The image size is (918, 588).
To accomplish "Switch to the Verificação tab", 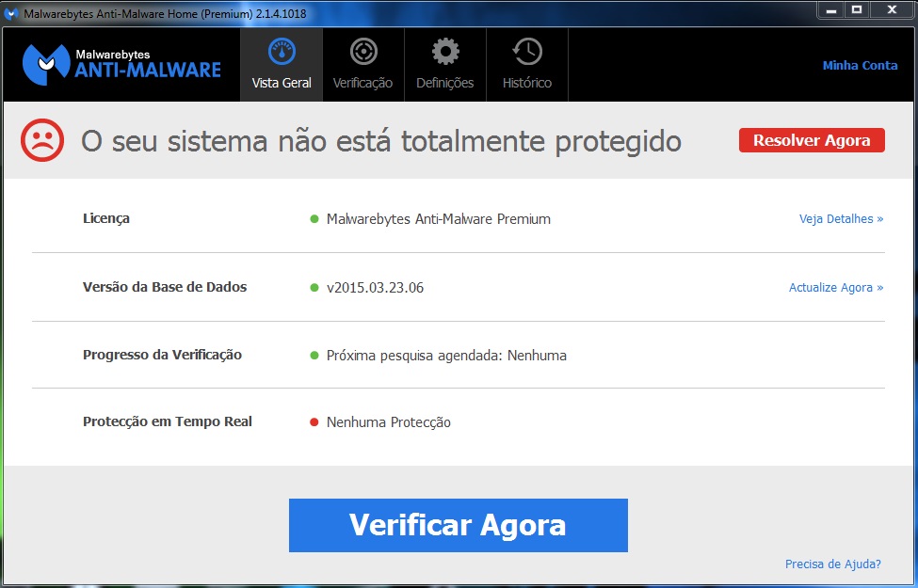I will (x=363, y=64).
